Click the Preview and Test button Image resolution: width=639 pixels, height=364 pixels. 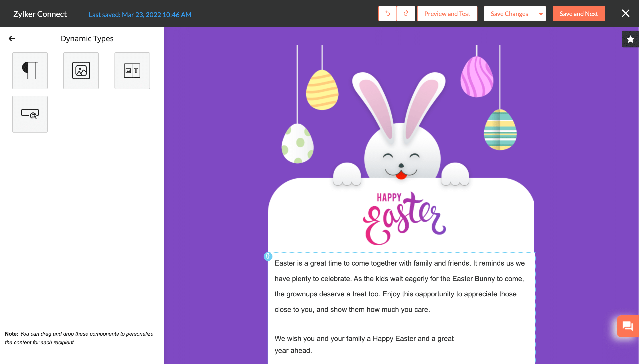447,14
